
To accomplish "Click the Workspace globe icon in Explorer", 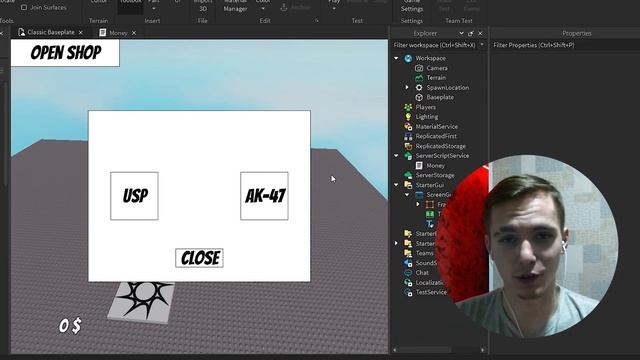I will [408, 58].
